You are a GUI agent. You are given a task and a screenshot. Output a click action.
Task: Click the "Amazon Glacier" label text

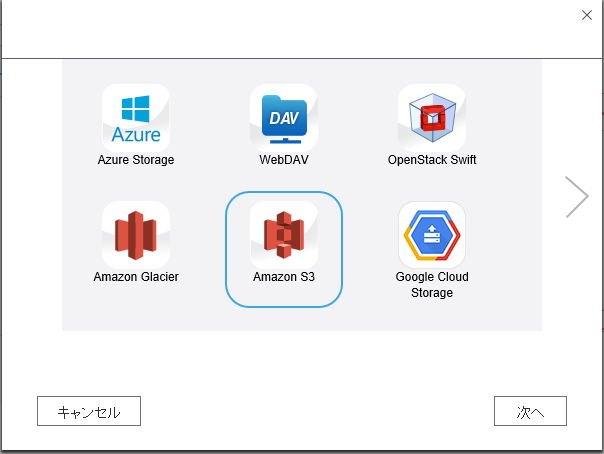pyautogui.click(x=136, y=277)
